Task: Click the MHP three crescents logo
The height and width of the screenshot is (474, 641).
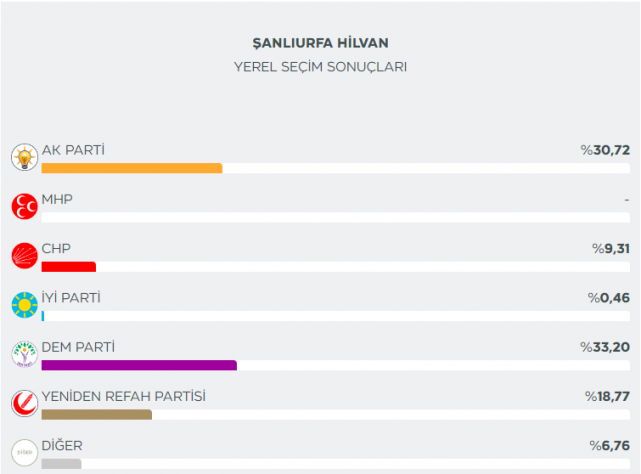Action: (23, 206)
